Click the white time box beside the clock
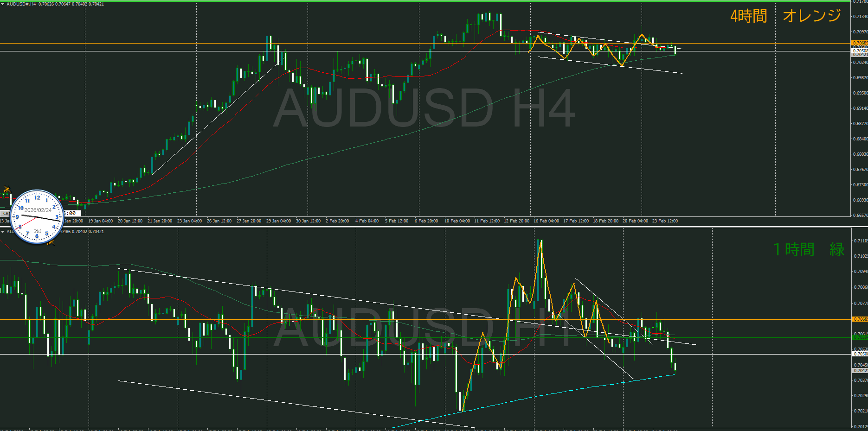This screenshot has height=431, width=868. (72, 213)
